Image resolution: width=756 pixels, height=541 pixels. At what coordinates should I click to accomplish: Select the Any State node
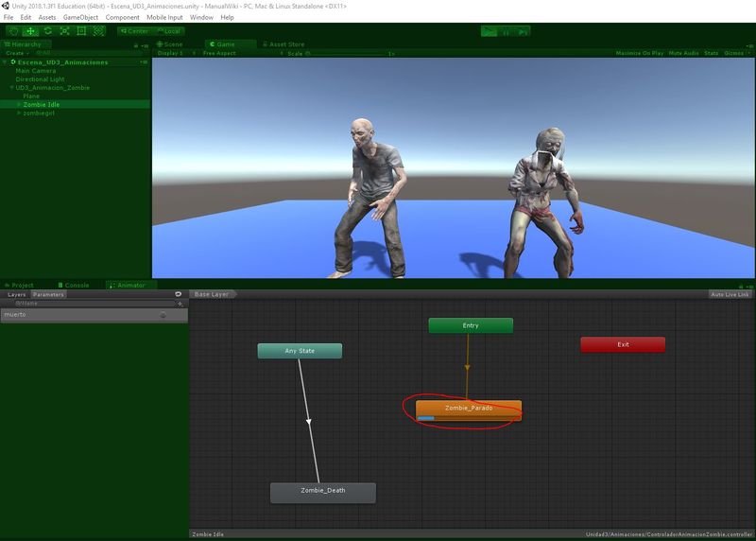pos(300,351)
